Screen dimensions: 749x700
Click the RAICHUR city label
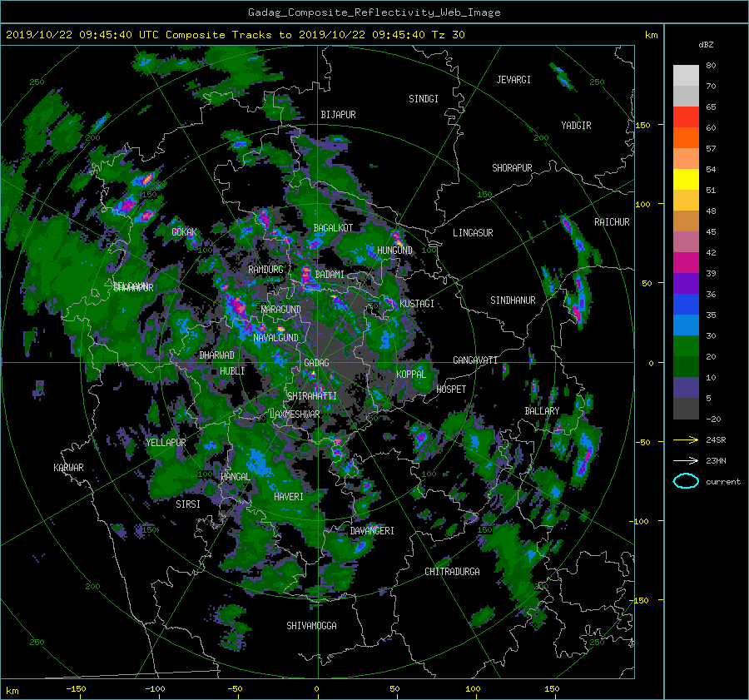(612, 222)
